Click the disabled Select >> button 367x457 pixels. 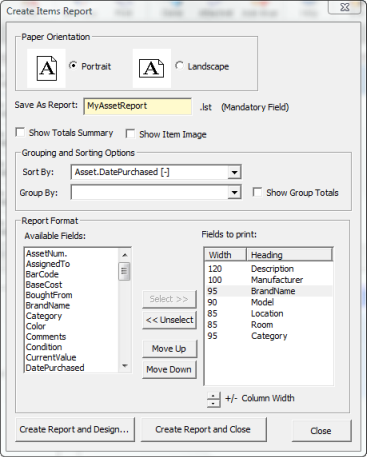click(x=169, y=299)
